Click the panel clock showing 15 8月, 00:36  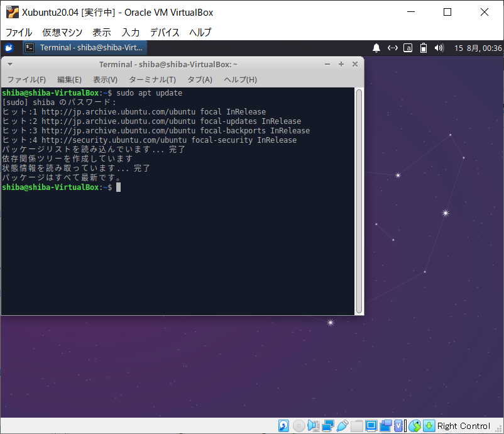[478, 48]
